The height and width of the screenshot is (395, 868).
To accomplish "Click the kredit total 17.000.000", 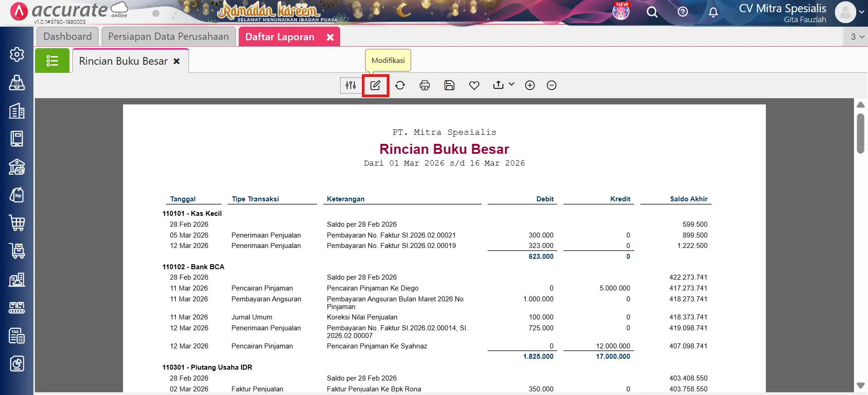I will 613,357.
